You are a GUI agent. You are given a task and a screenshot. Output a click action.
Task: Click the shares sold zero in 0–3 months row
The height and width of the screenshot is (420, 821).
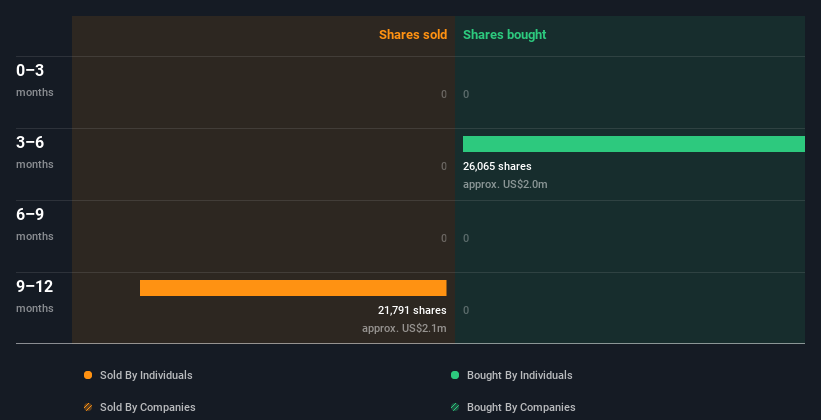coord(444,94)
